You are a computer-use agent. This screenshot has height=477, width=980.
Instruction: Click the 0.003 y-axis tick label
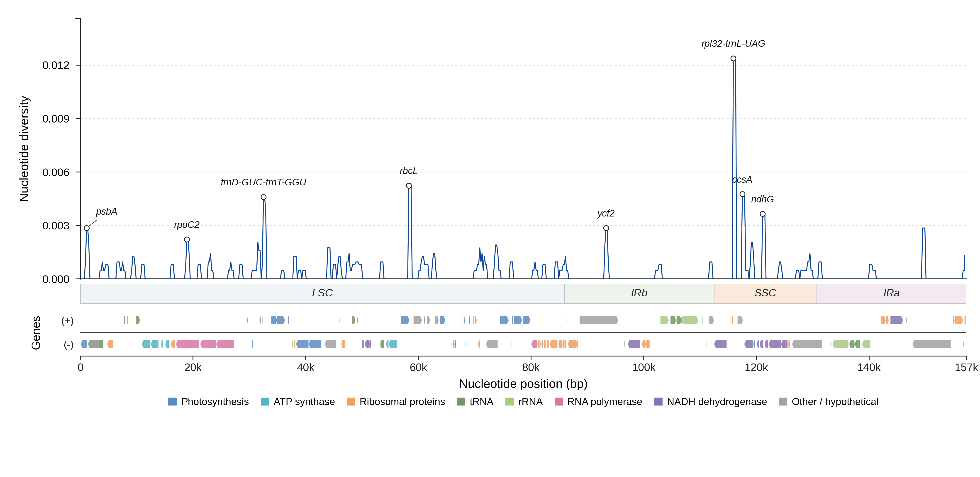[56, 226]
